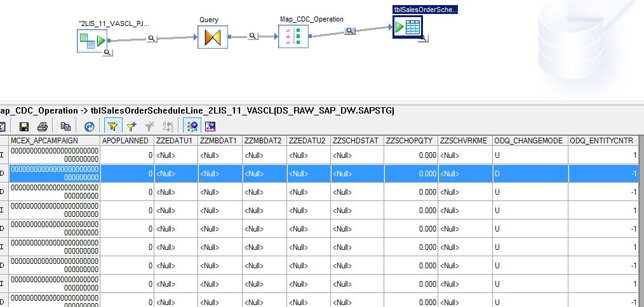Click the ZZSCHDSTAT column header

click(x=358, y=140)
